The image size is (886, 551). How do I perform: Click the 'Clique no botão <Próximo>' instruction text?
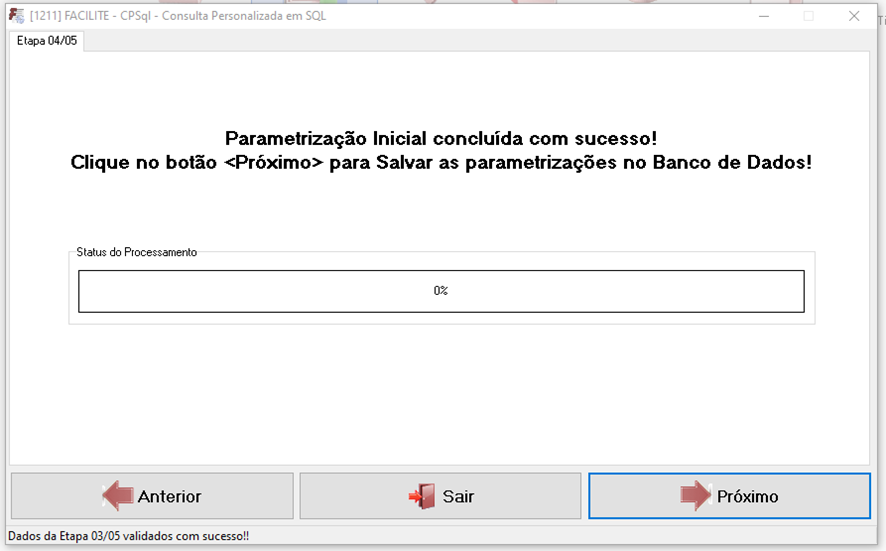point(441,162)
